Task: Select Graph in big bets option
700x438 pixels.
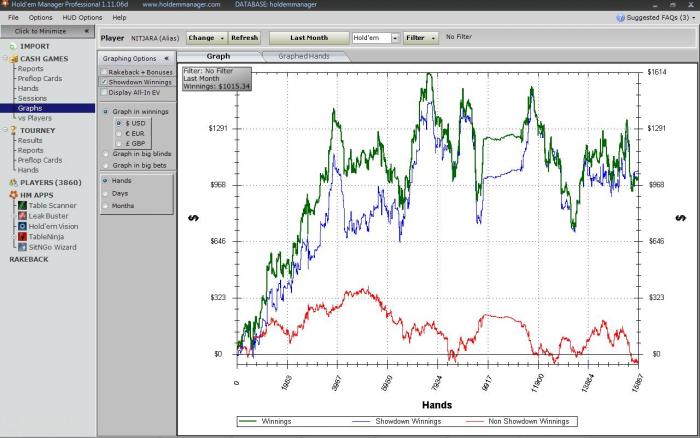Action: [106, 165]
